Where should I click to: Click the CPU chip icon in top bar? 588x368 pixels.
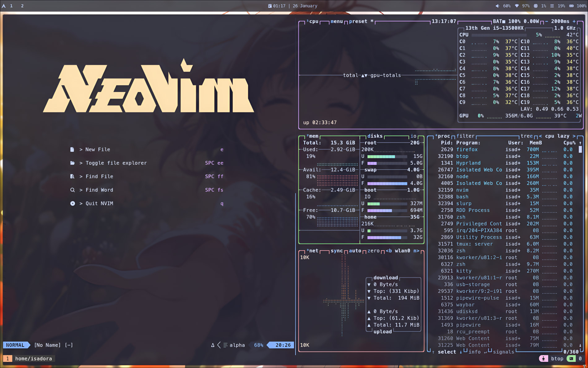click(536, 6)
